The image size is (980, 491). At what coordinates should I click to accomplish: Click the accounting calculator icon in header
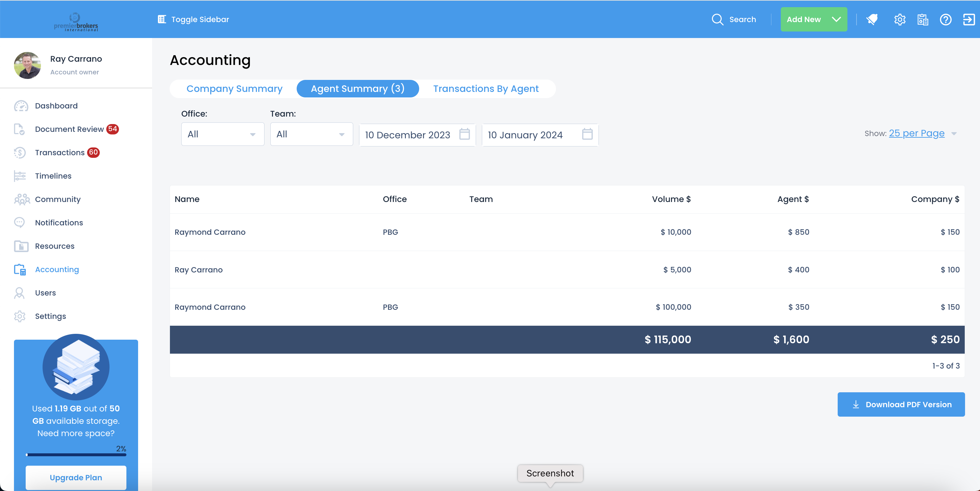[922, 19]
